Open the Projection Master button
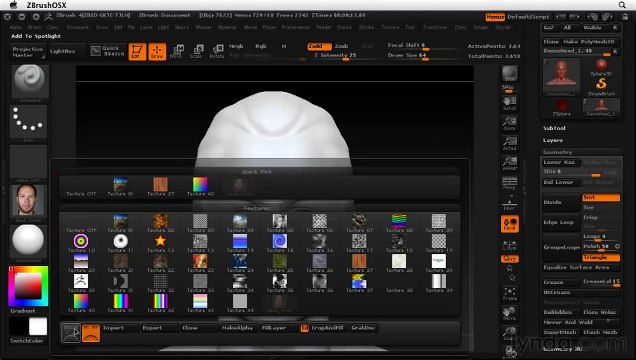The width and height of the screenshot is (636, 360). [x=28, y=51]
